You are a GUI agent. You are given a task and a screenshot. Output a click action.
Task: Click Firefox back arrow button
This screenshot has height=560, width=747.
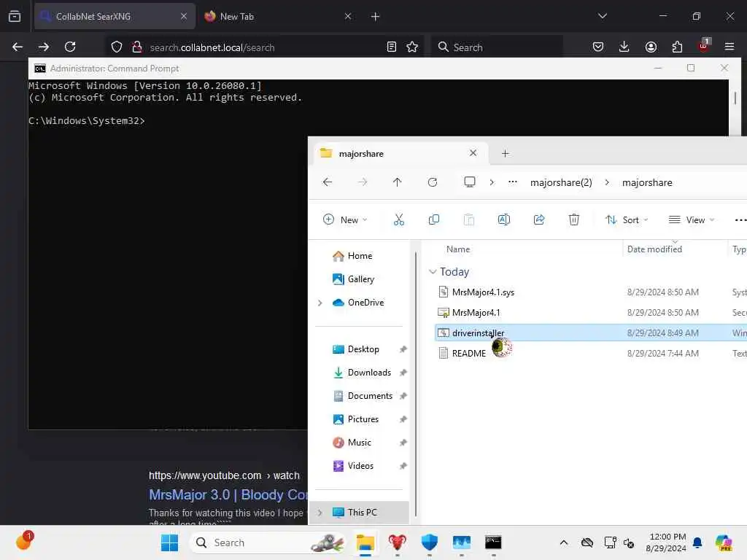coord(18,47)
